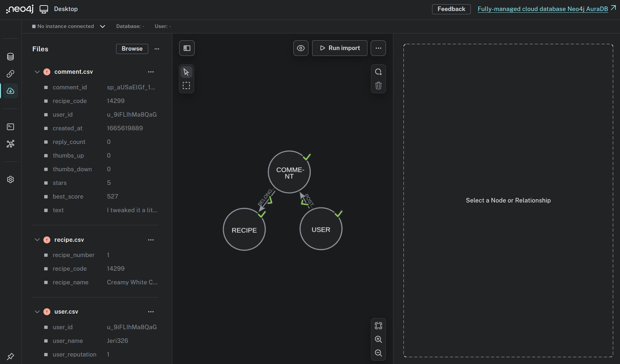Open the terminal panel from the sidebar
The image size is (620, 364).
[x=10, y=127]
